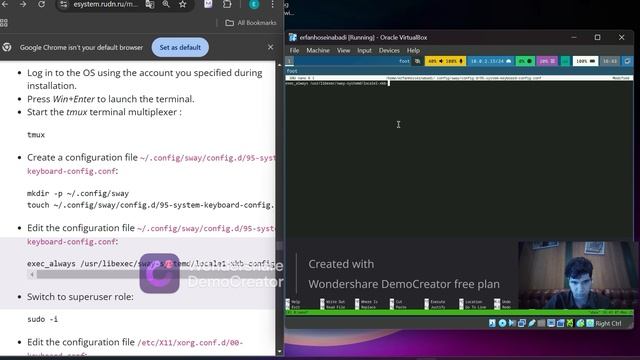This screenshot has height=360, width=640.
Task: Click the audio status icon in VirtualBox
Action: (x=512, y=323)
